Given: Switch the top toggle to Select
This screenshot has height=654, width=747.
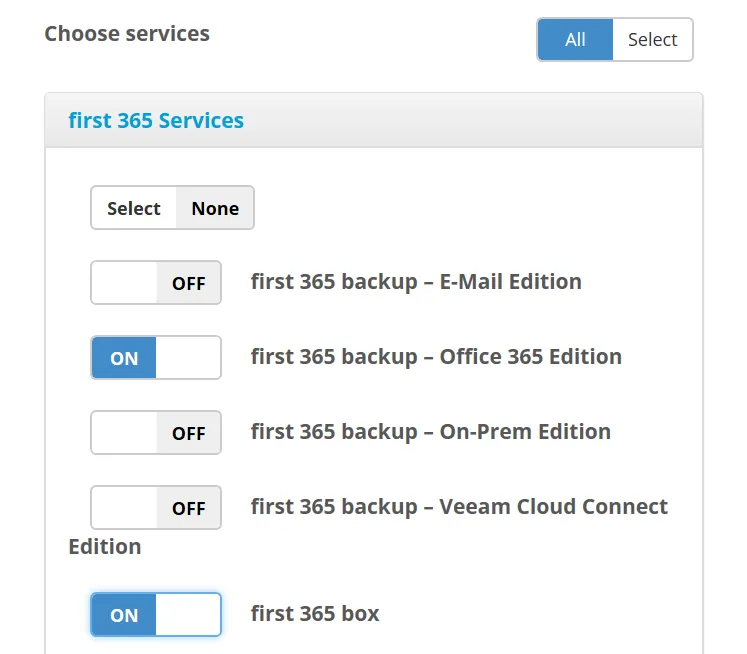Looking at the screenshot, I should [x=652, y=40].
